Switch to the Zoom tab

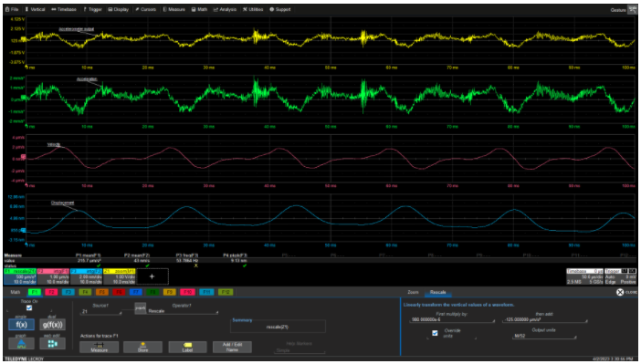[413, 292]
